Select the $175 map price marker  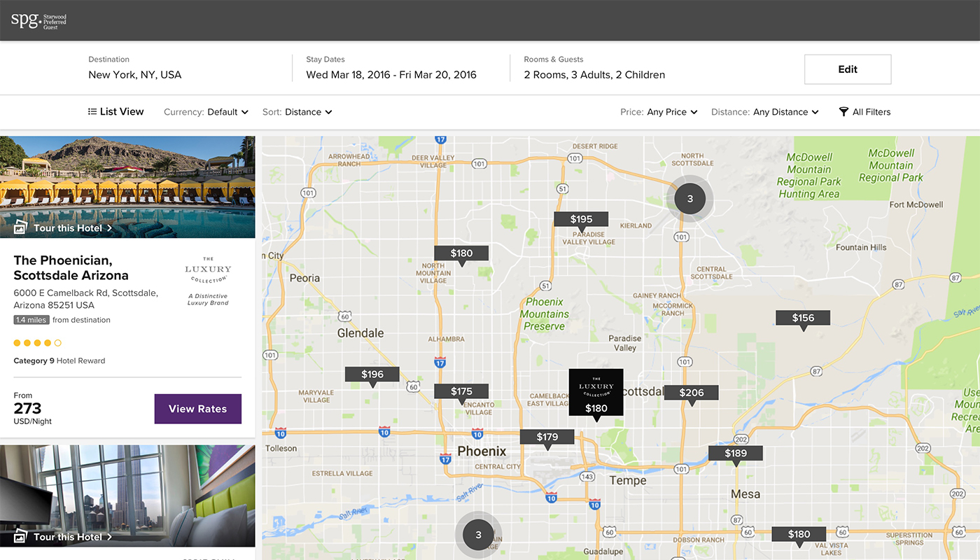(x=461, y=392)
